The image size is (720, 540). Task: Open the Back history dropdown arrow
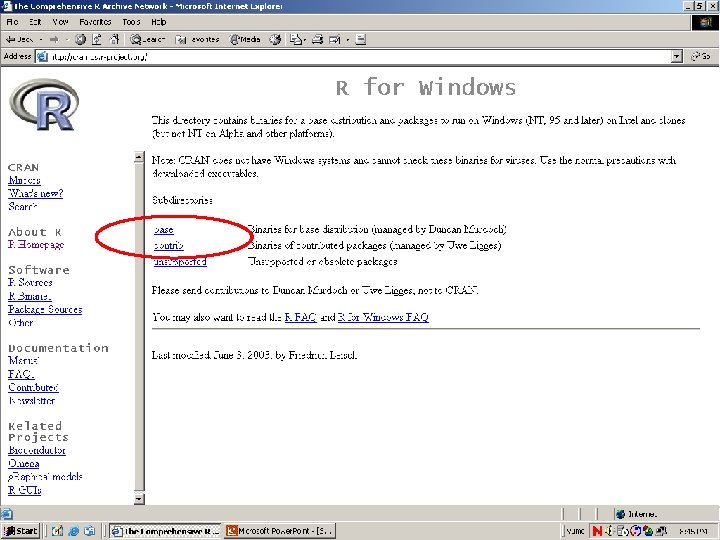pos(40,39)
